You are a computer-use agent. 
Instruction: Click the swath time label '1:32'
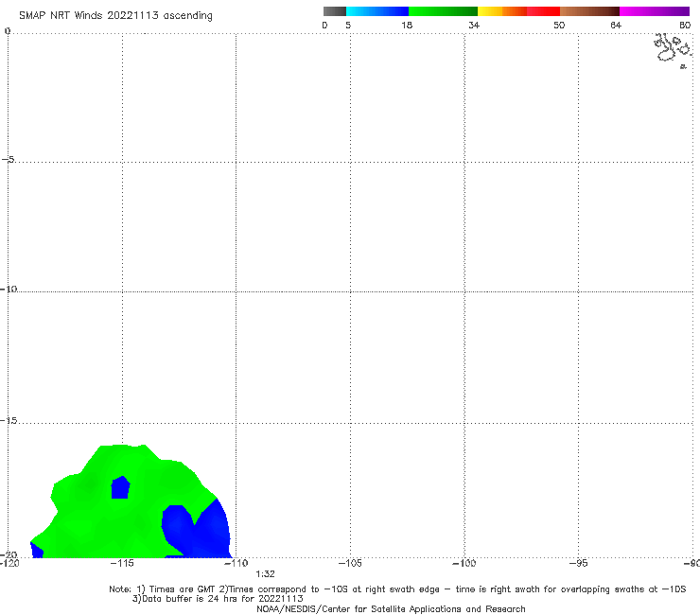265,574
